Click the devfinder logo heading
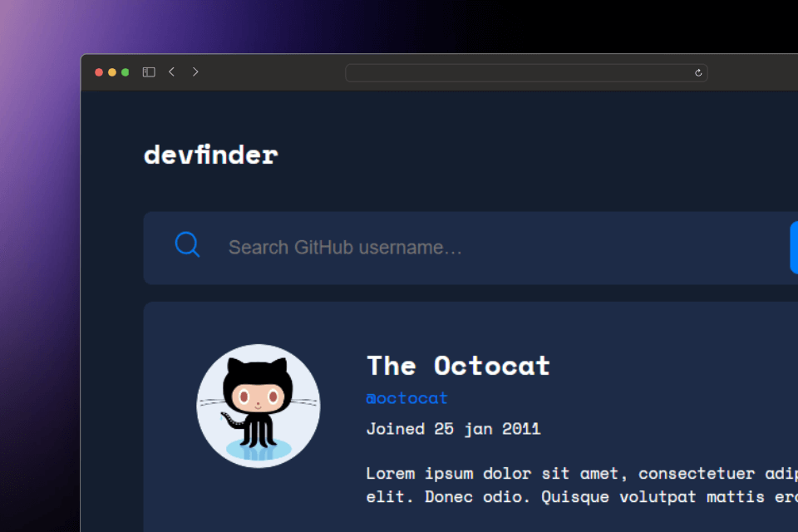This screenshot has width=798, height=532. click(x=210, y=155)
